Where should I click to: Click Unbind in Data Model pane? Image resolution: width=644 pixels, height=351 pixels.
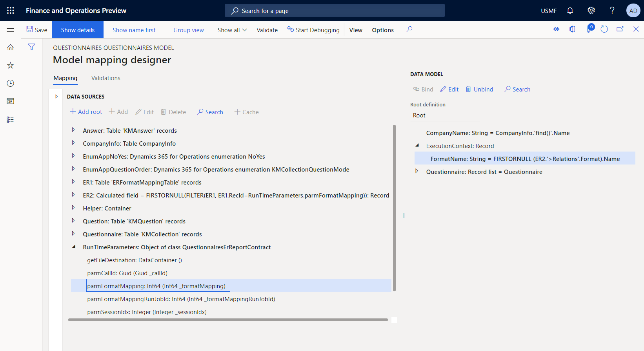tap(479, 90)
